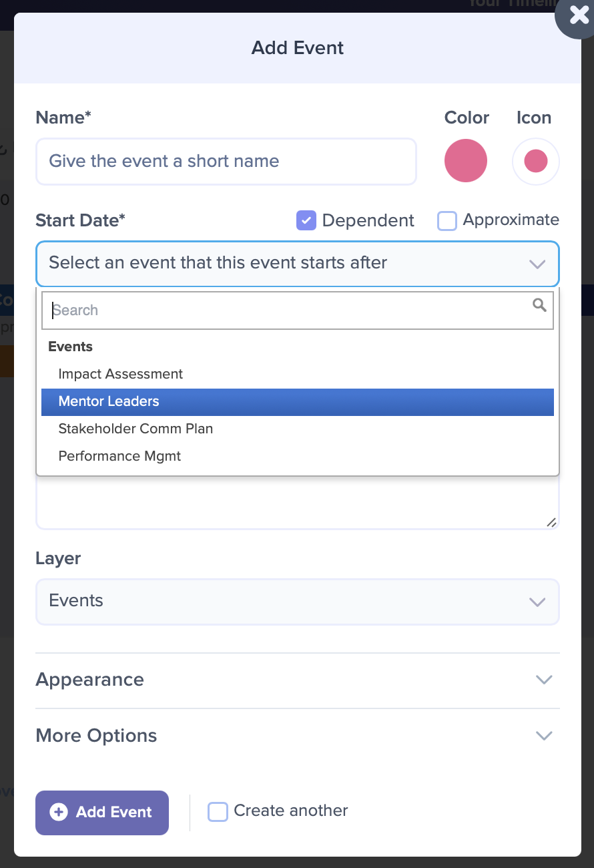Viewport: 594px width, 868px height.
Task: Click the textarea resize handle corner
Action: (x=551, y=522)
